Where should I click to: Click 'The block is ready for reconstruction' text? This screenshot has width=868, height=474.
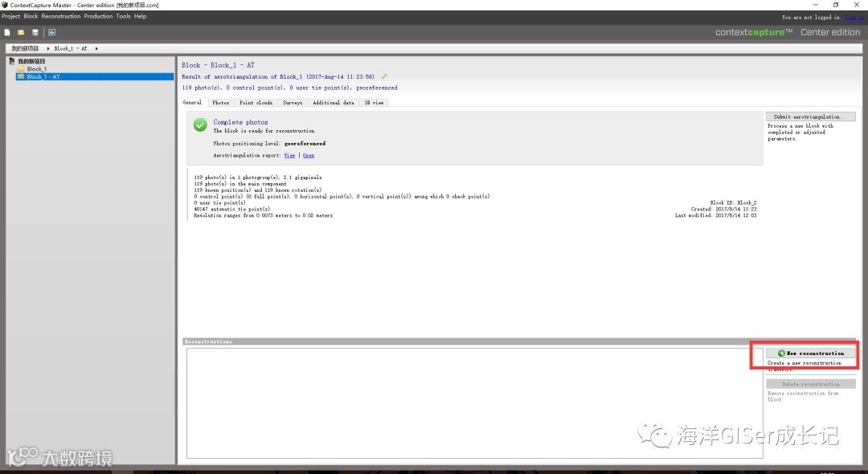264,131
